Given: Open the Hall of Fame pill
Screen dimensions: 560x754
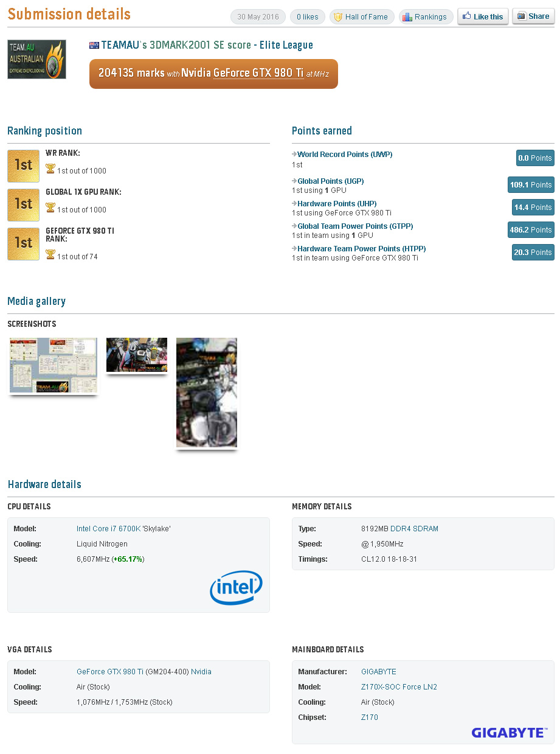Looking at the screenshot, I should point(362,17).
